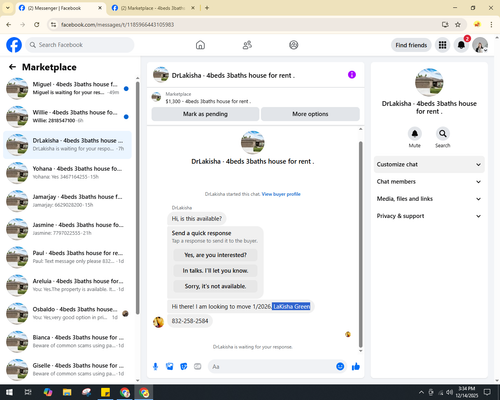The width and height of the screenshot is (500, 400).
Task: Bookmark this page with the star
Action: [x=458, y=25]
